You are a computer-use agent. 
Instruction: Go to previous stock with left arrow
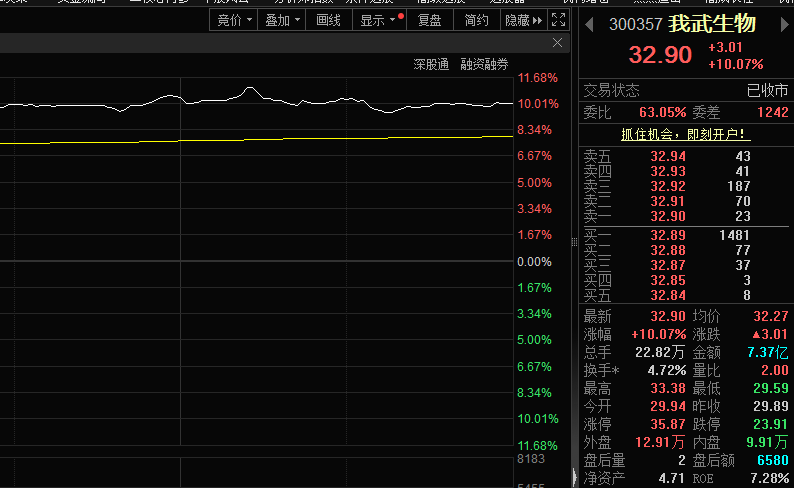589,23
